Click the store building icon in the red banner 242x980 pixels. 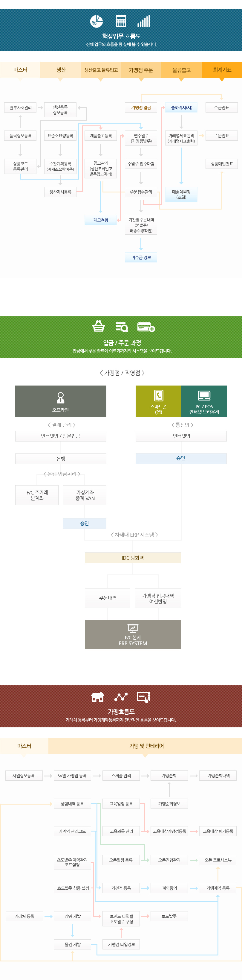pyautogui.click(x=98, y=697)
